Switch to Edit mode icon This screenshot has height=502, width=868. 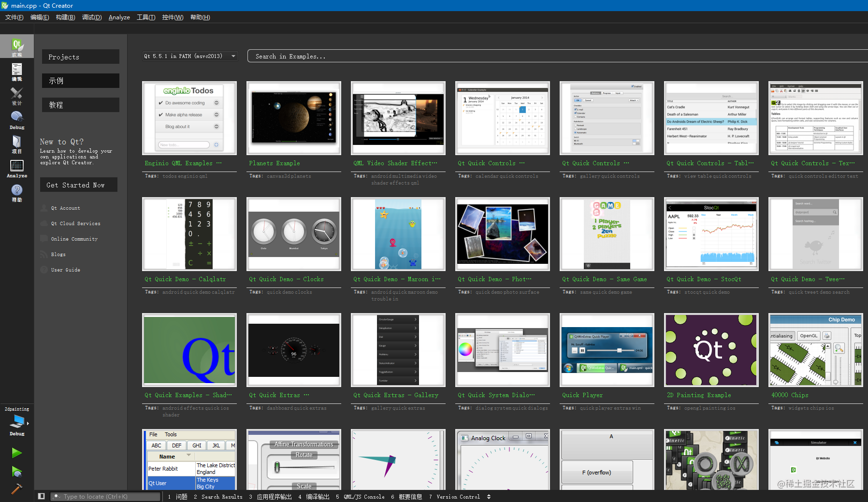pyautogui.click(x=17, y=71)
